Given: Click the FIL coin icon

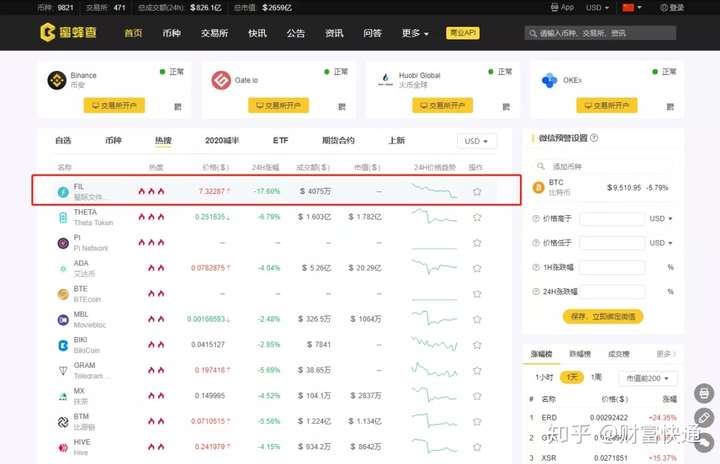Looking at the screenshot, I should (x=63, y=192).
